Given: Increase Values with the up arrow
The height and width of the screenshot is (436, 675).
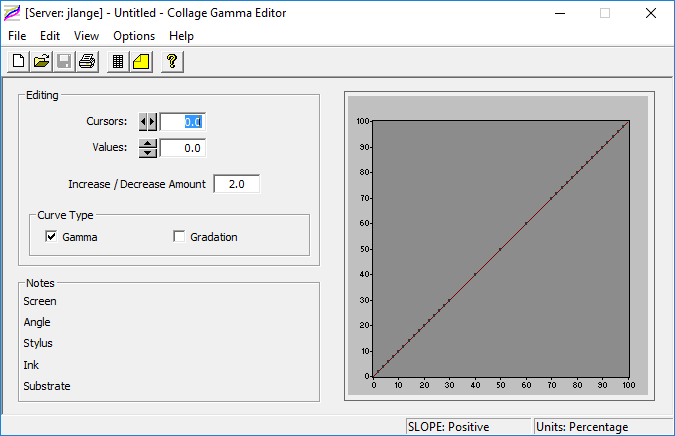Looking at the screenshot, I should (148, 143).
